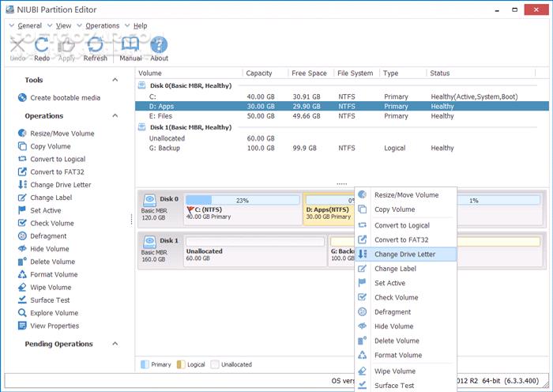The image size is (553, 392).
Task: Choose Wipe Volume in context menu
Action: click(406, 371)
